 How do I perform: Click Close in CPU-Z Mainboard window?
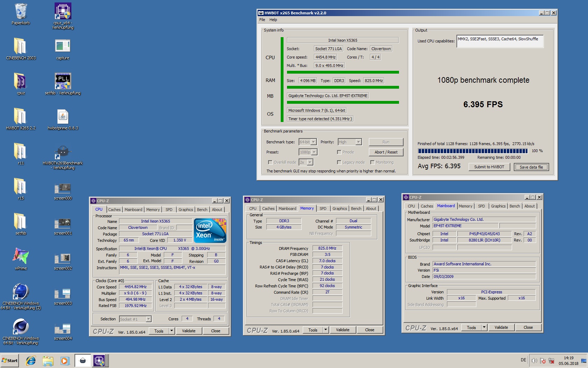528,327
